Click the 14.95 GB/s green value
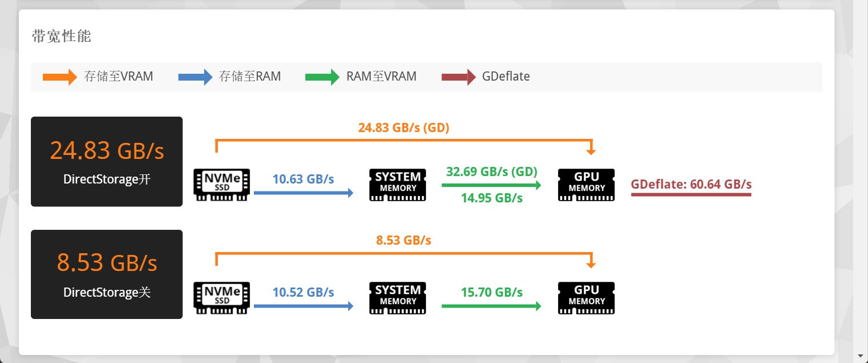The height and width of the screenshot is (363, 868). pyautogui.click(x=492, y=198)
